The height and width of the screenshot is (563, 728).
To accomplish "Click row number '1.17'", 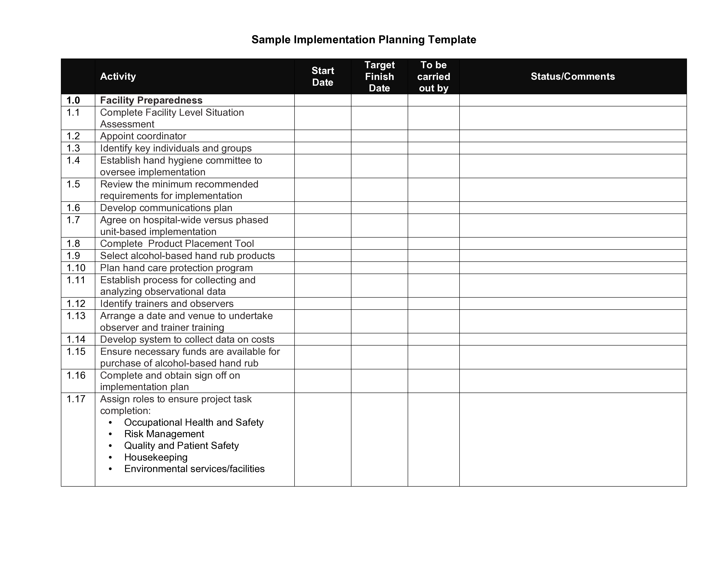I will pos(76,399).
